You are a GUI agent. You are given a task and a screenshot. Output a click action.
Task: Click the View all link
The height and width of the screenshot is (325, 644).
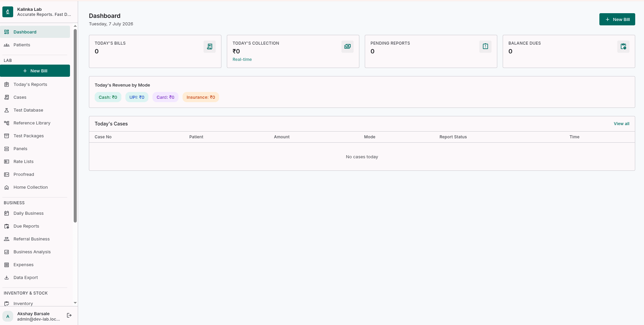[x=621, y=123]
